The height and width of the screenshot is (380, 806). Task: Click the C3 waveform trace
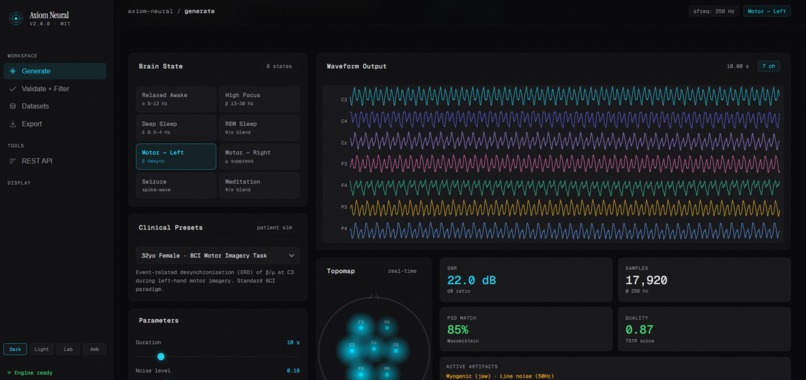pyautogui.click(x=565, y=96)
